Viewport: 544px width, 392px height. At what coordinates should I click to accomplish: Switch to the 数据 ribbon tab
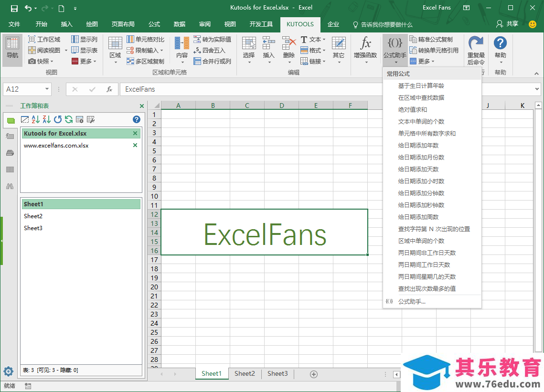180,24
